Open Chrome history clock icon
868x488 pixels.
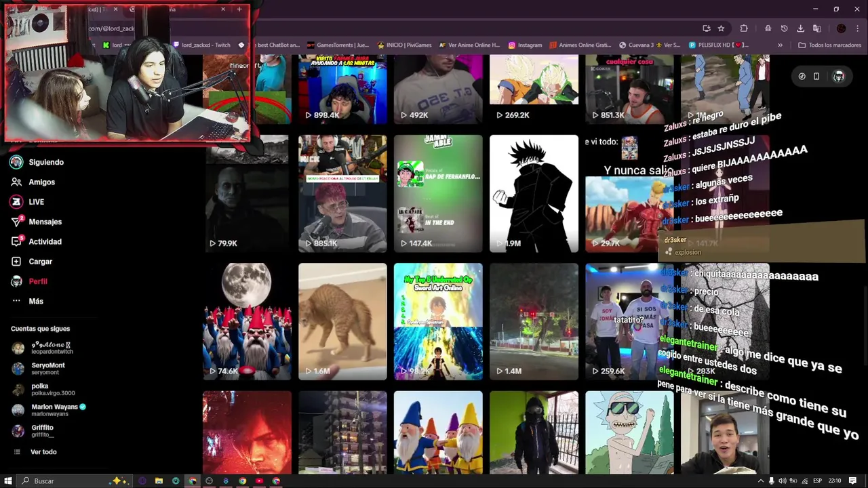click(784, 28)
